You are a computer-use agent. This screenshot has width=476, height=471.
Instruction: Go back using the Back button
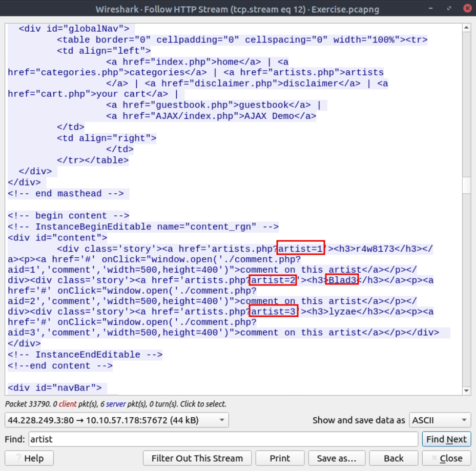(394, 458)
